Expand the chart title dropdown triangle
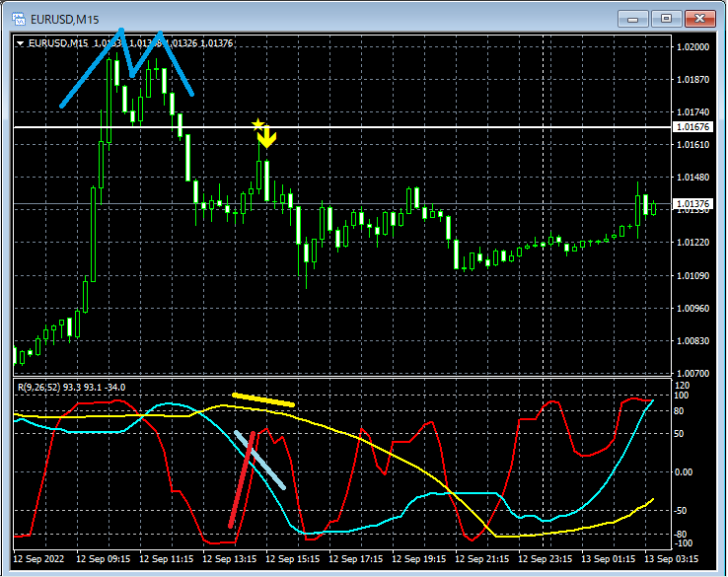The width and height of the screenshot is (728, 577). tap(20, 43)
